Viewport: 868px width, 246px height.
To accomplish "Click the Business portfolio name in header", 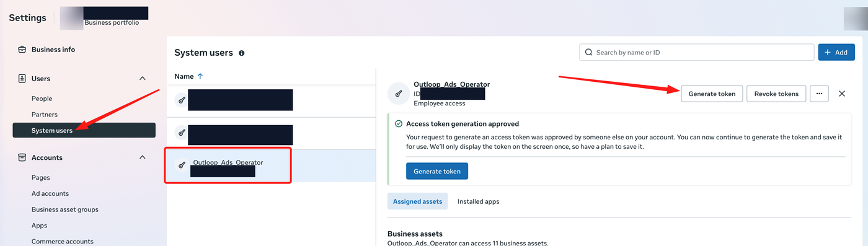I will [112, 22].
